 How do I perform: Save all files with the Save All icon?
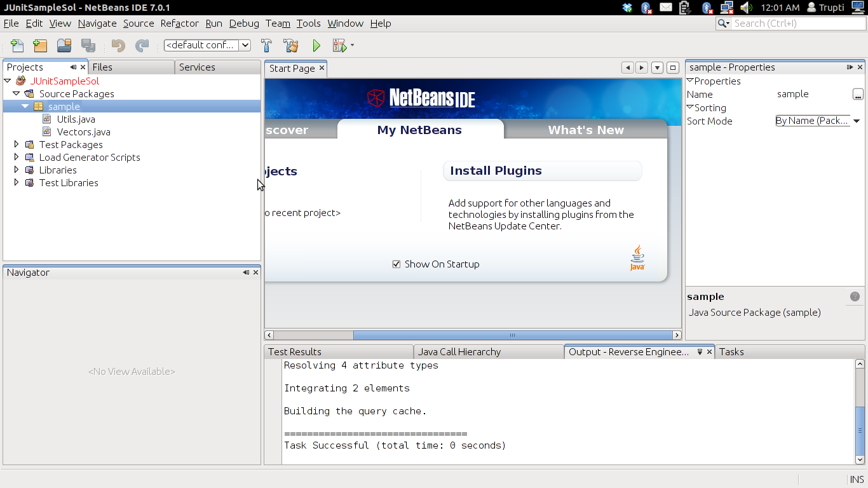88,45
